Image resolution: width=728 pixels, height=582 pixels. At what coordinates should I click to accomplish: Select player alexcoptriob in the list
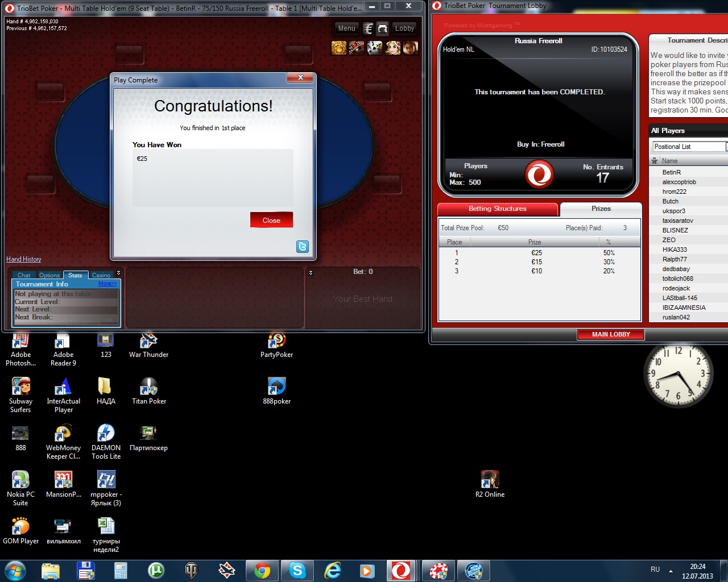tap(679, 182)
